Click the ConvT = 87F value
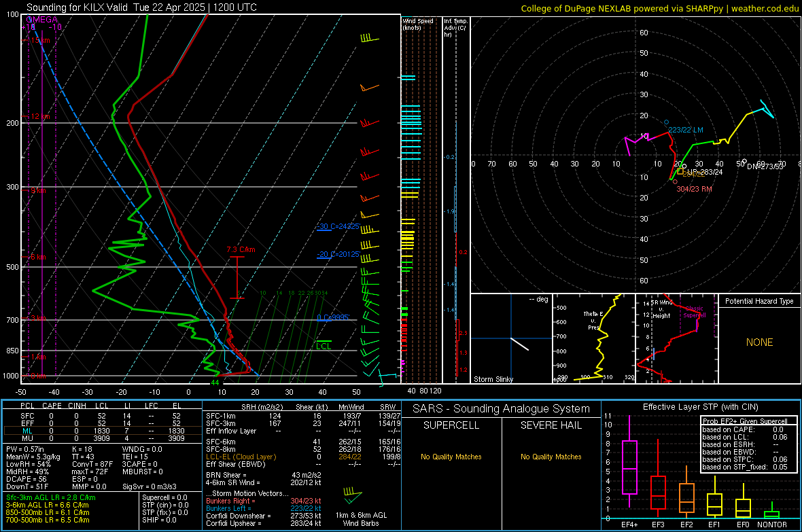802x532 pixels. [x=92, y=464]
